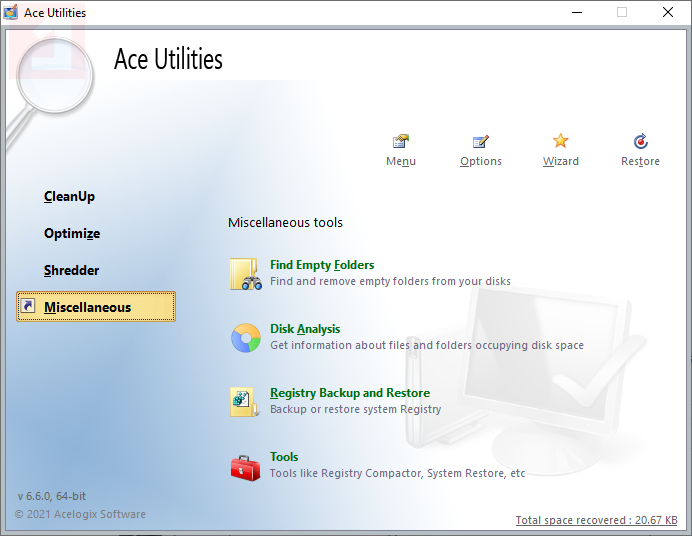
Task: Click the red Tools toolbox icon
Action: tap(245, 468)
